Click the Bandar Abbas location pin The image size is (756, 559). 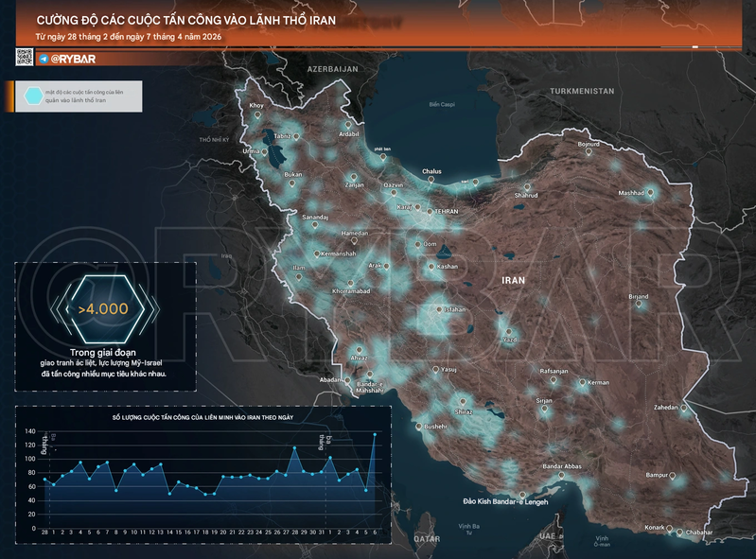[561, 476]
